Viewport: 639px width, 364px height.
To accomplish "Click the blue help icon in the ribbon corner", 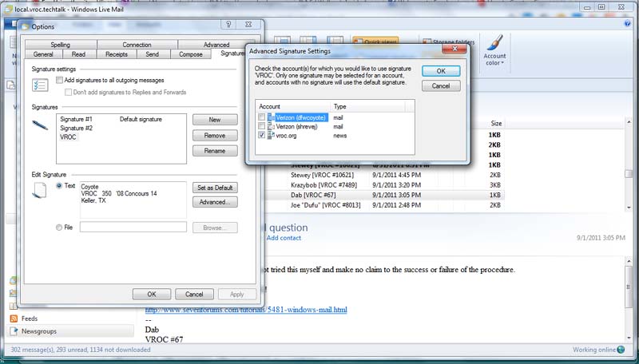I will click(627, 24).
